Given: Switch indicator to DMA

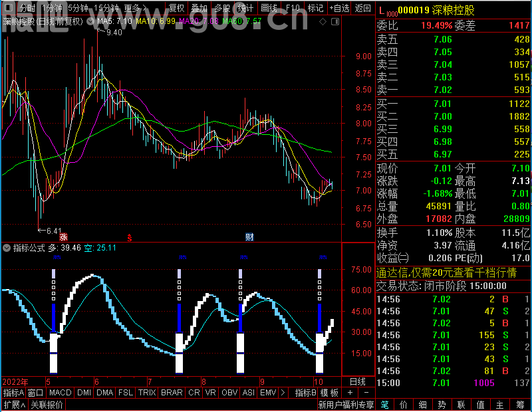Looking at the screenshot, I should (x=104, y=393).
